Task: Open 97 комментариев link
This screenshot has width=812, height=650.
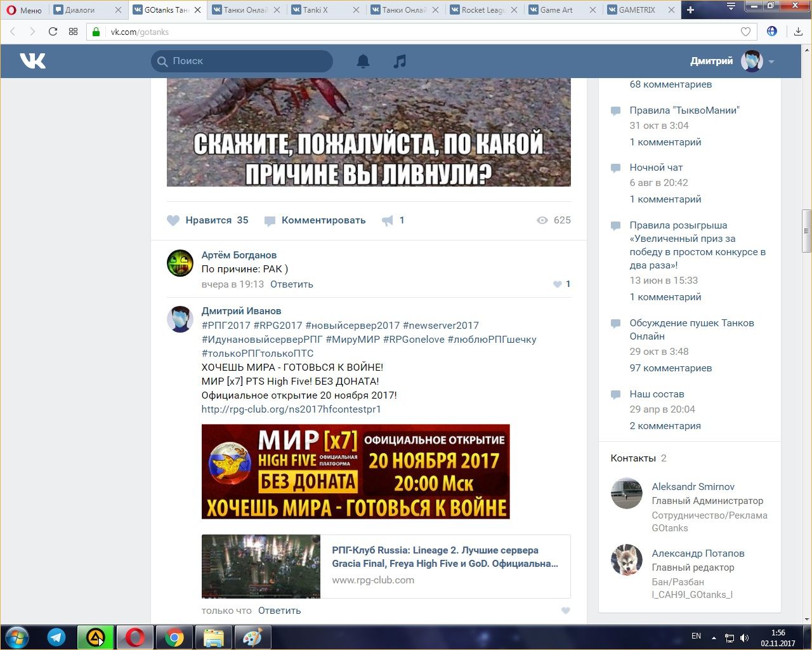Action: tap(671, 368)
